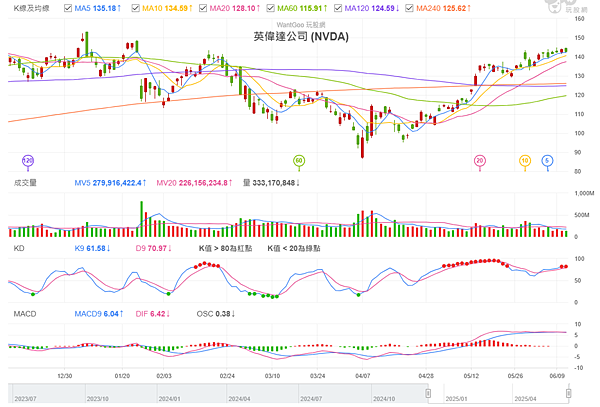Click the MA5 135.18 value label
This screenshot has width=600, height=407.
98,8
